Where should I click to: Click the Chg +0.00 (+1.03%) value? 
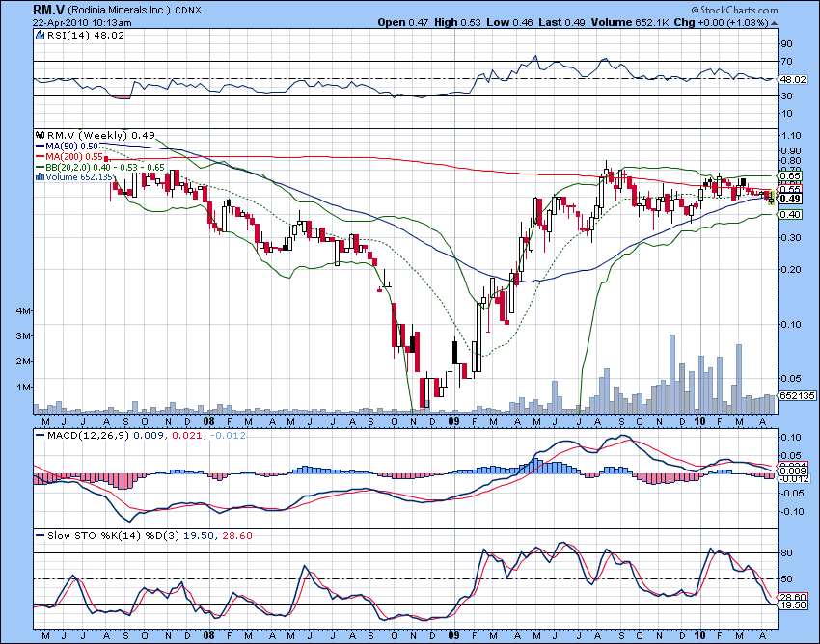[722, 23]
